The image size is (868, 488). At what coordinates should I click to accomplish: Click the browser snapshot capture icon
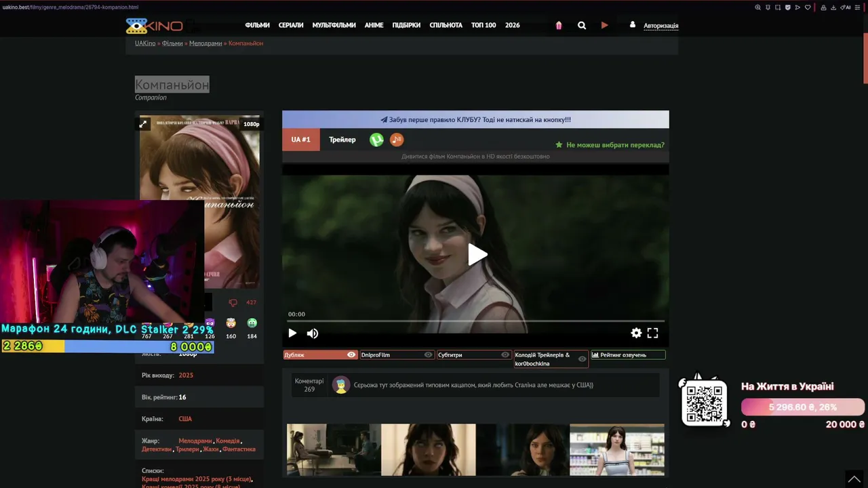778,7
